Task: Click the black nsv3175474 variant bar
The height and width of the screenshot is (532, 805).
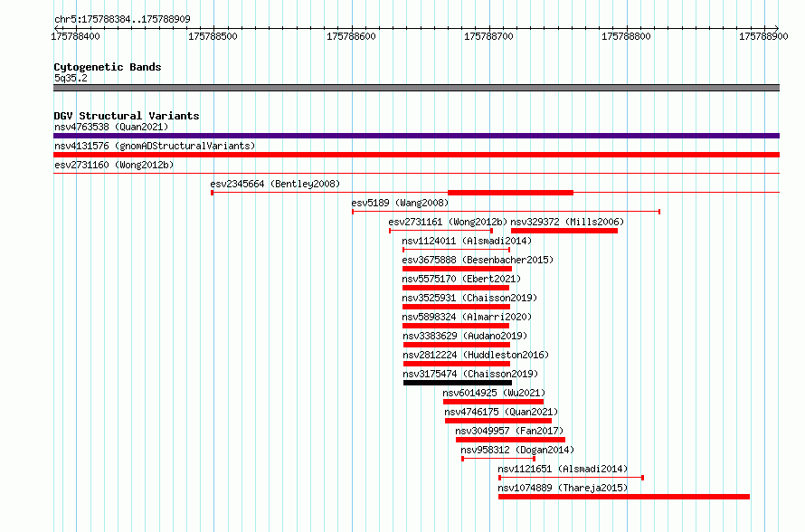Action: coord(458,383)
